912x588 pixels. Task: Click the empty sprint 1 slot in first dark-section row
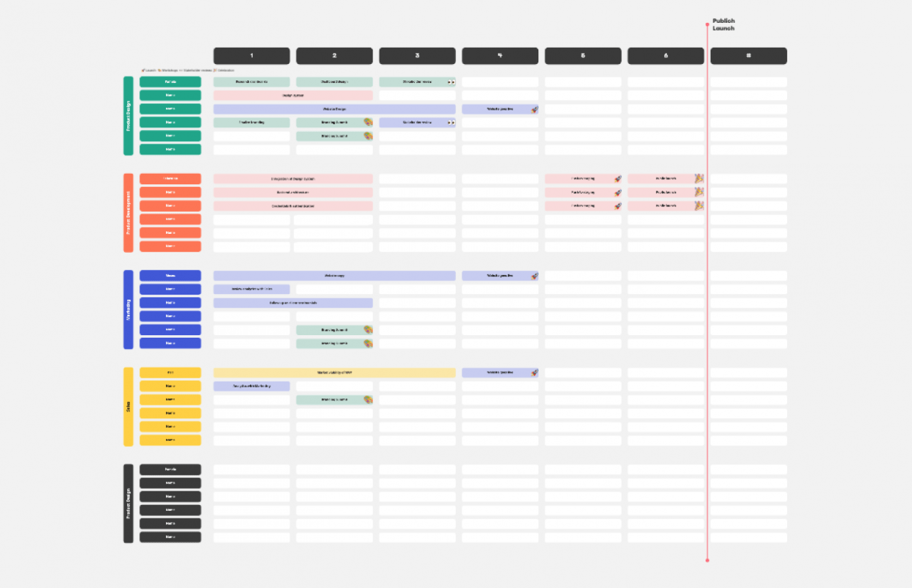(x=252, y=470)
